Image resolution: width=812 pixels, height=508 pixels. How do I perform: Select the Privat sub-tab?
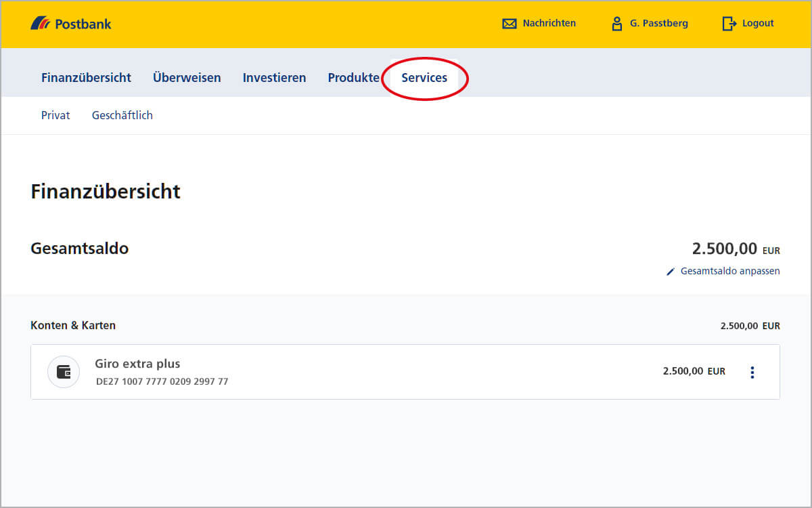[x=55, y=115]
